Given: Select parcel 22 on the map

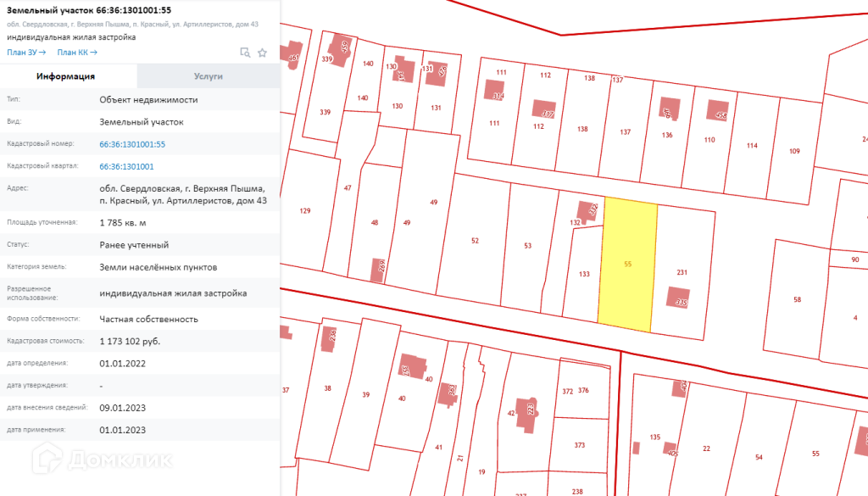Looking at the screenshot, I should point(706,449).
